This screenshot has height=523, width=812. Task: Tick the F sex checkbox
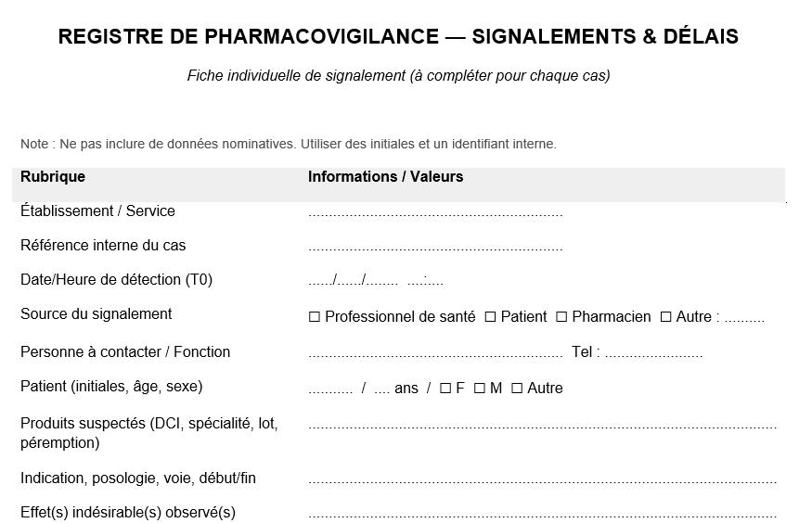[x=445, y=389]
